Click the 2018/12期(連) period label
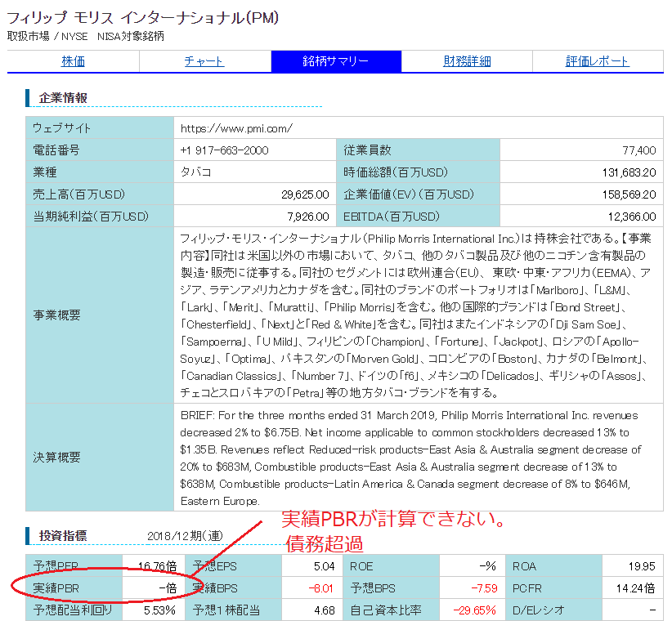672x621 pixels. (185, 536)
